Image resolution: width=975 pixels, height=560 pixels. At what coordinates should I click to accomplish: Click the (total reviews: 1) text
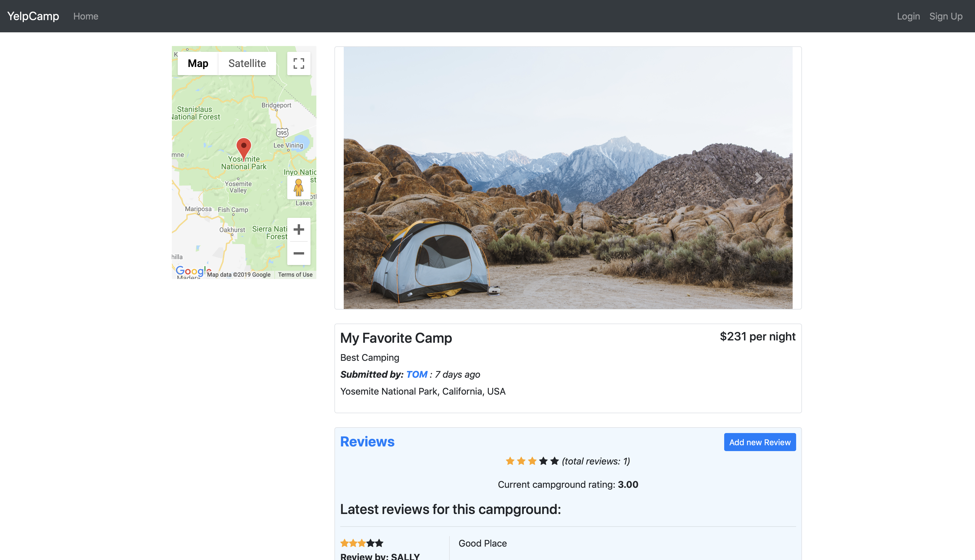click(596, 461)
